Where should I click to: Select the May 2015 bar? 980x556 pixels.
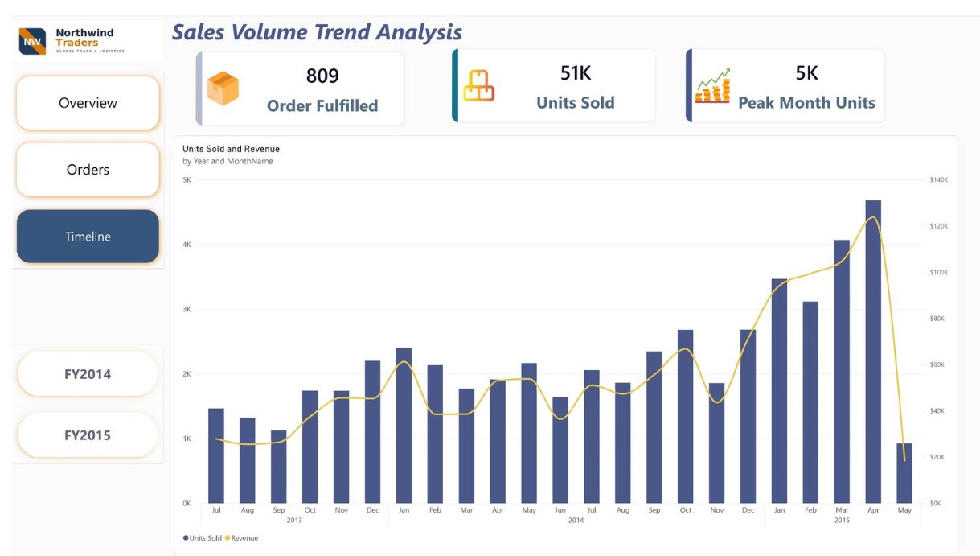tap(904, 473)
